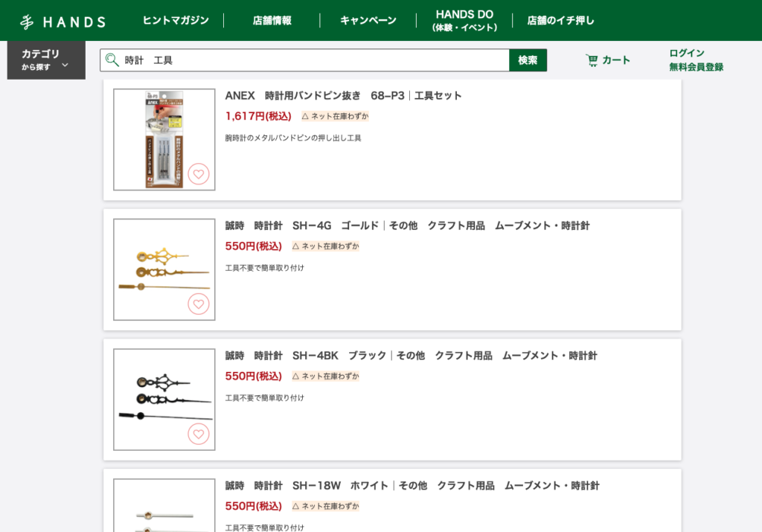Screen dimensions: 762x532
Task: Click black clock hands product thumbnail
Action: 164,400
